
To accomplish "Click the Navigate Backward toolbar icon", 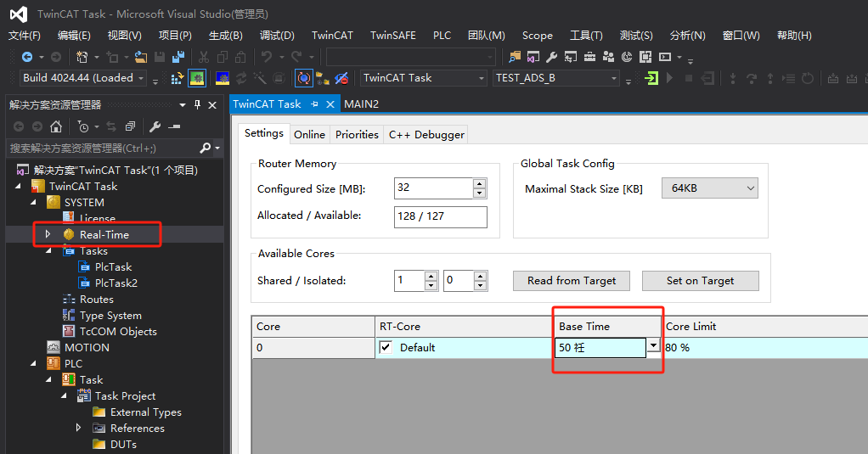I will coord(26,57).
